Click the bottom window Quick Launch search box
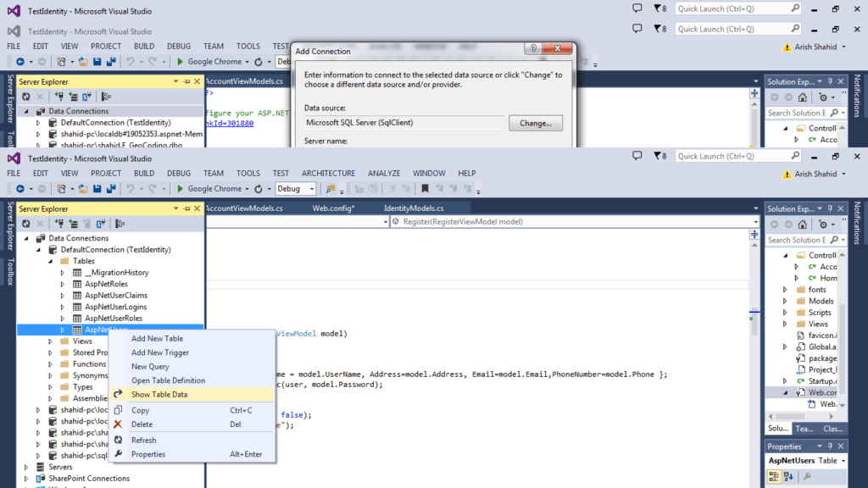This screenshot has width=868, height=488. pyautogui.click(x=738, y=156)
